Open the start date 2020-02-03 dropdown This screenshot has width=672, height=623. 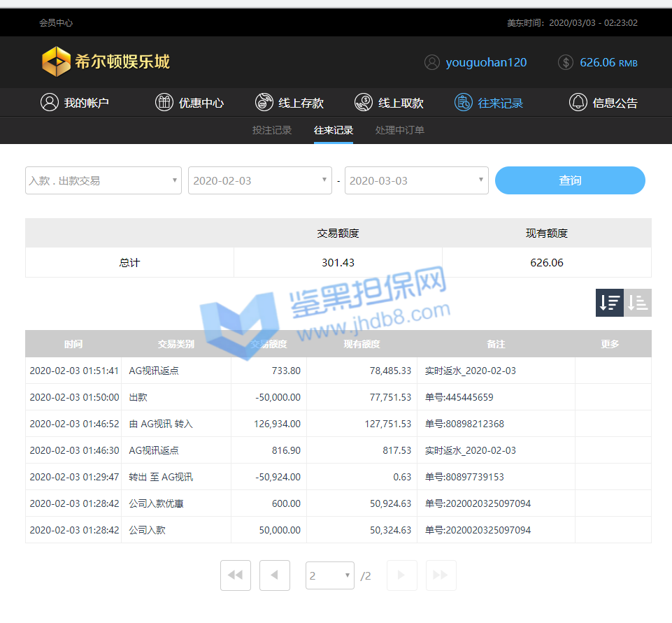coord(259,180)
